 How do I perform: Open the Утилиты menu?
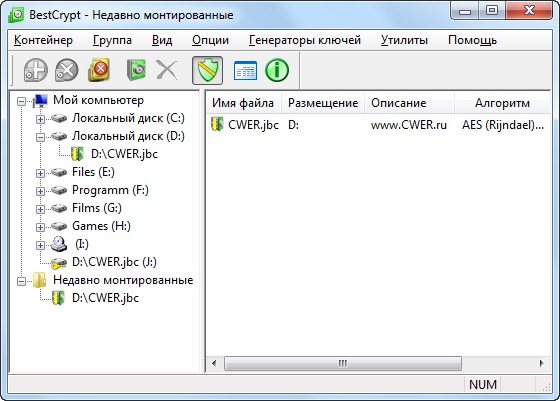tap(404, 40)
